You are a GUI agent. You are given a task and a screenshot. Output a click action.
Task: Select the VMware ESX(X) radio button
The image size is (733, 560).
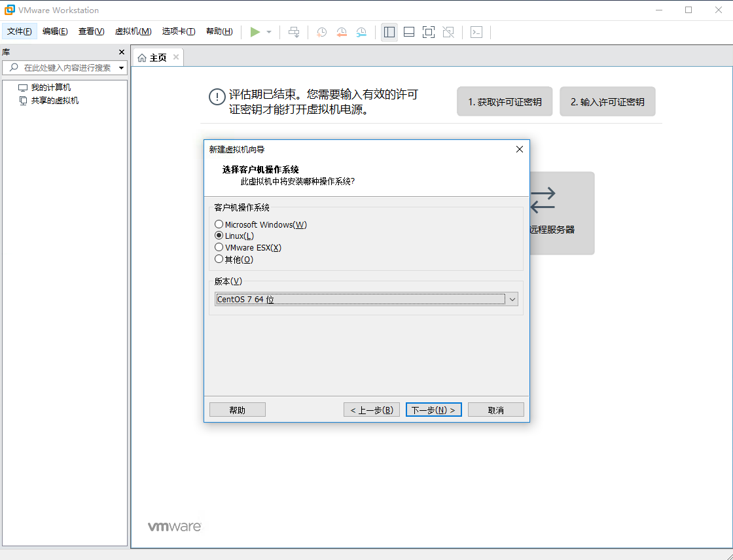tap(219, 247)
